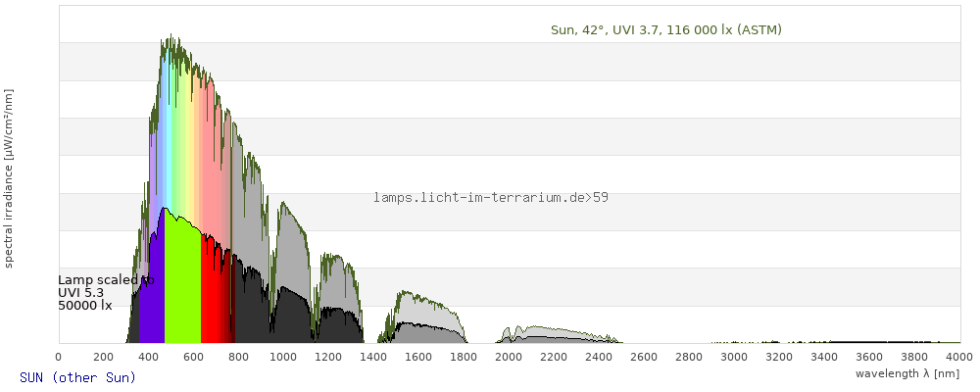Click the 3000 tick label on x-axis

[734, 358]
